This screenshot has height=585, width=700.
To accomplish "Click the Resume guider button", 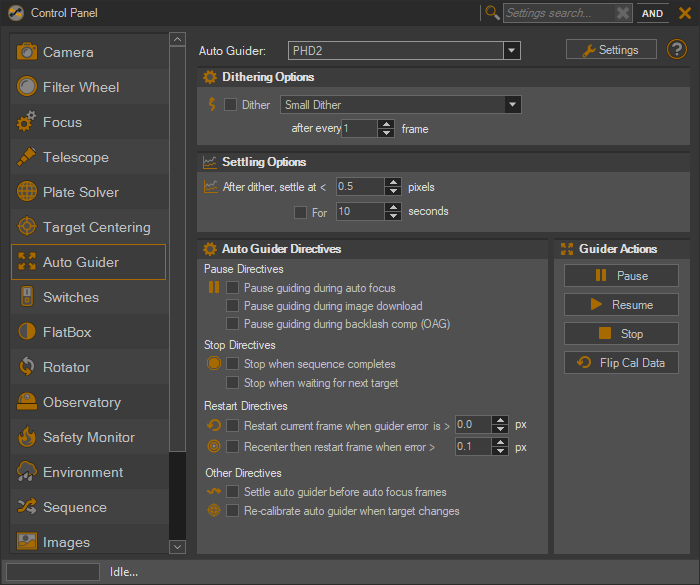I will pyautogui.click(x=621, y=304).
